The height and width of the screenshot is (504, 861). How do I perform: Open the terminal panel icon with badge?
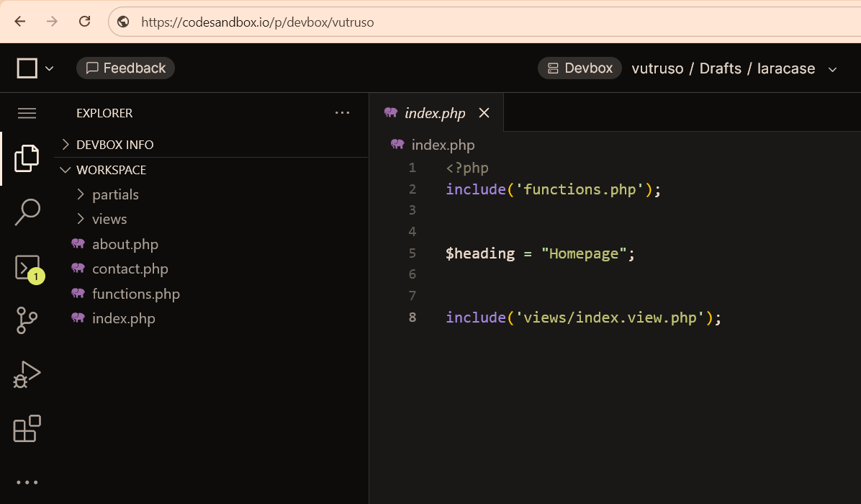(27, 266)
